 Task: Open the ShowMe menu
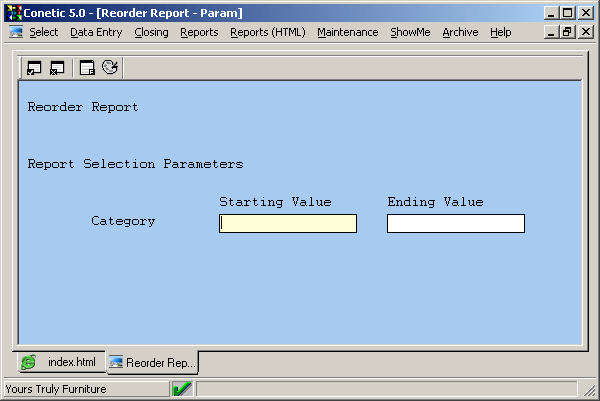pyautogui.click(x=410, y=32)
